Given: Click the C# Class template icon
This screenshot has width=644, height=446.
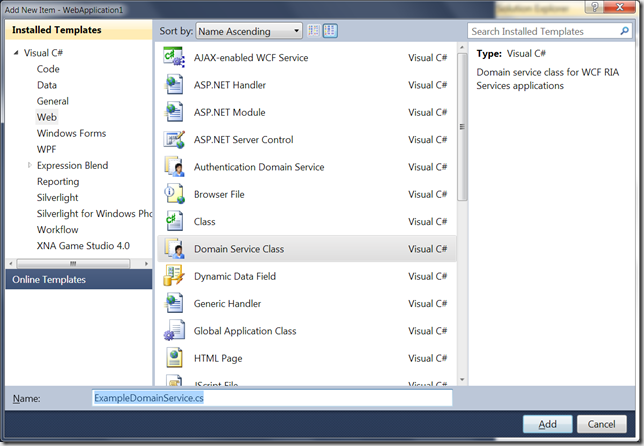Looking at the screenshot, I should tap(174, 221).
